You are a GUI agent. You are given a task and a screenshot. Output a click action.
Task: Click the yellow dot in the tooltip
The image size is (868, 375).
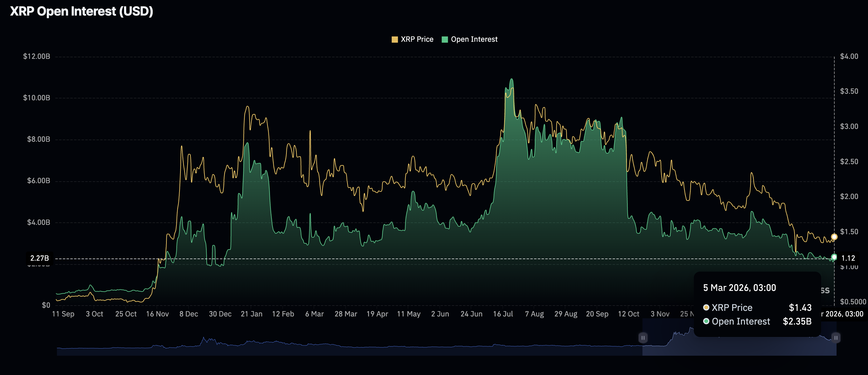click(x=706, y=307)
